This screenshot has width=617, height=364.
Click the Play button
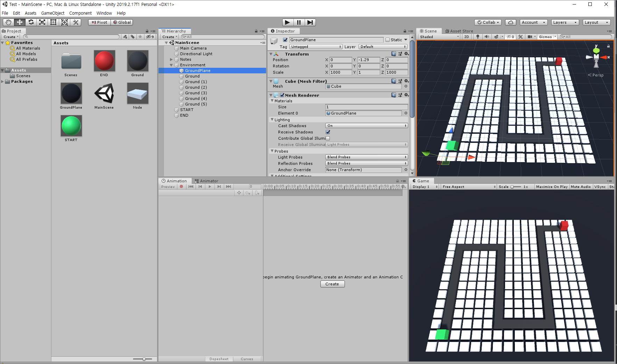pos(288,22)
